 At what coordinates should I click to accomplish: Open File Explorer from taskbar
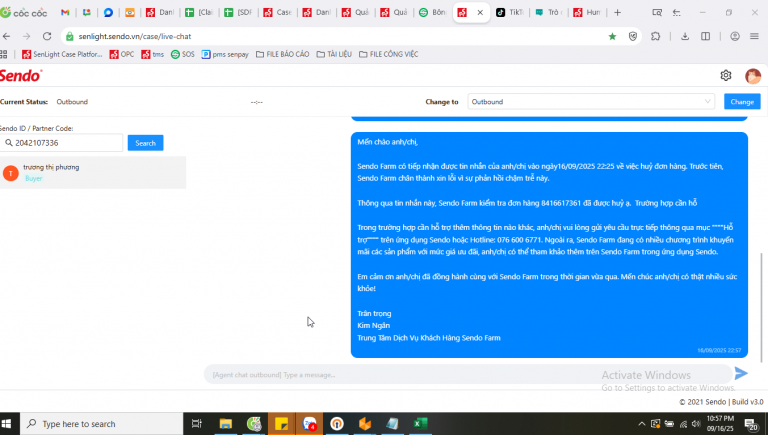tap(225, 424)
